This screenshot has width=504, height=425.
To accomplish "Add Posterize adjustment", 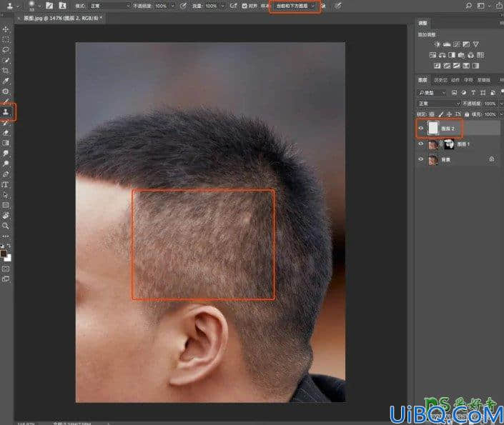I will click(447, 66).
